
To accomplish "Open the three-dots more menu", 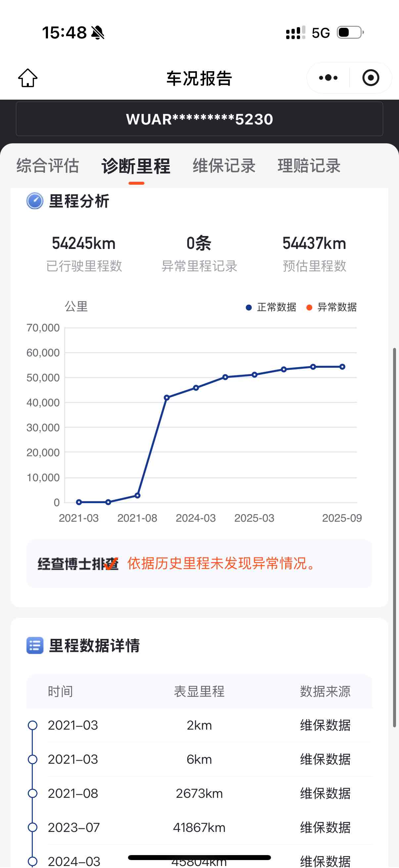I will tap(328, 78).
